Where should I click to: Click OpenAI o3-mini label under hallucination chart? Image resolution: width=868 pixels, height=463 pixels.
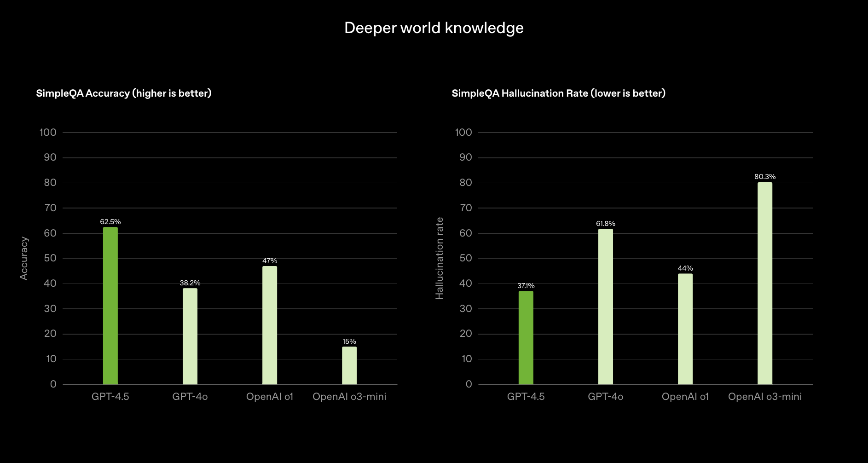(x=765, y=397)
